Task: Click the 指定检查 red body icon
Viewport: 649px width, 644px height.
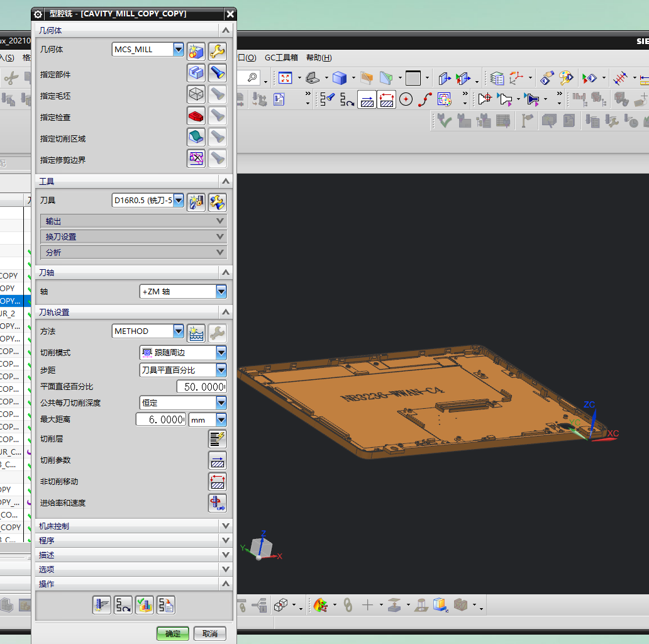Action: [196, 116]
